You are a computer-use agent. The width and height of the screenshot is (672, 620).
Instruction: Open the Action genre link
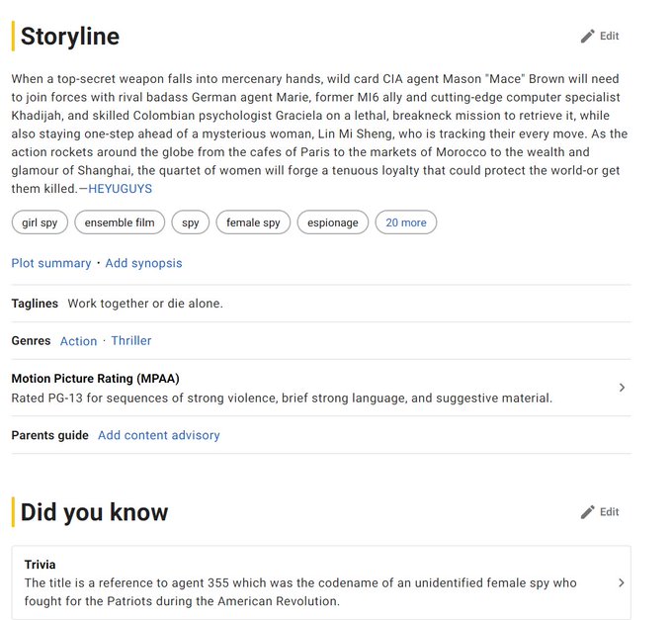click(78, 341)
